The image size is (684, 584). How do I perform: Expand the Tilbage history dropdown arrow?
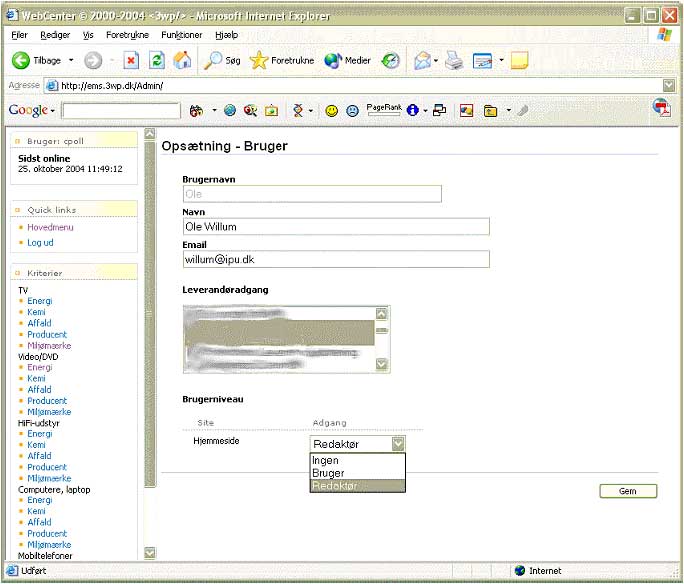[71, 60]
